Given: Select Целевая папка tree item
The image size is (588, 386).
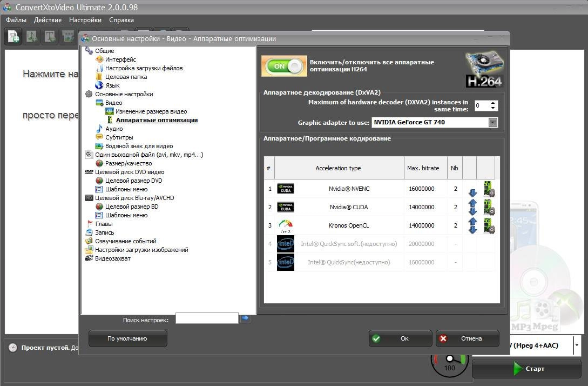Looking at the screenshot, I should 126,77.
